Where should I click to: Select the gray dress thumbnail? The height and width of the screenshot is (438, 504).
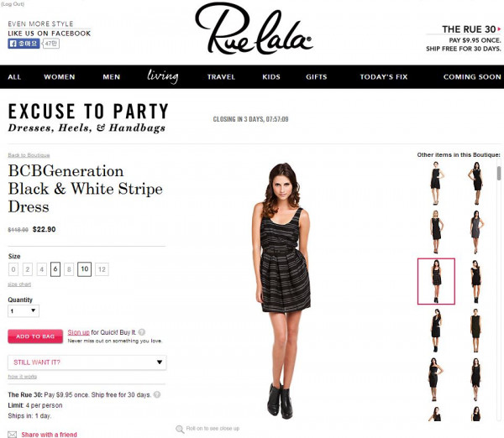(476, 232)
